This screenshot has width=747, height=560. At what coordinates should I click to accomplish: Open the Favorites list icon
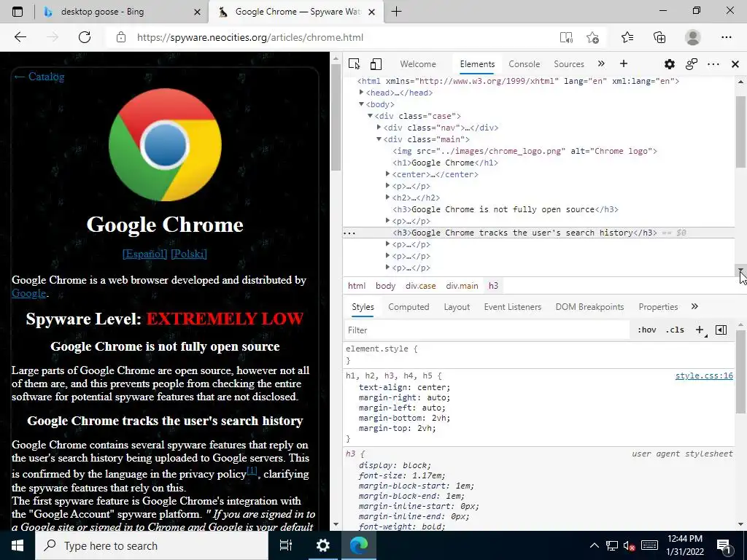627,37
